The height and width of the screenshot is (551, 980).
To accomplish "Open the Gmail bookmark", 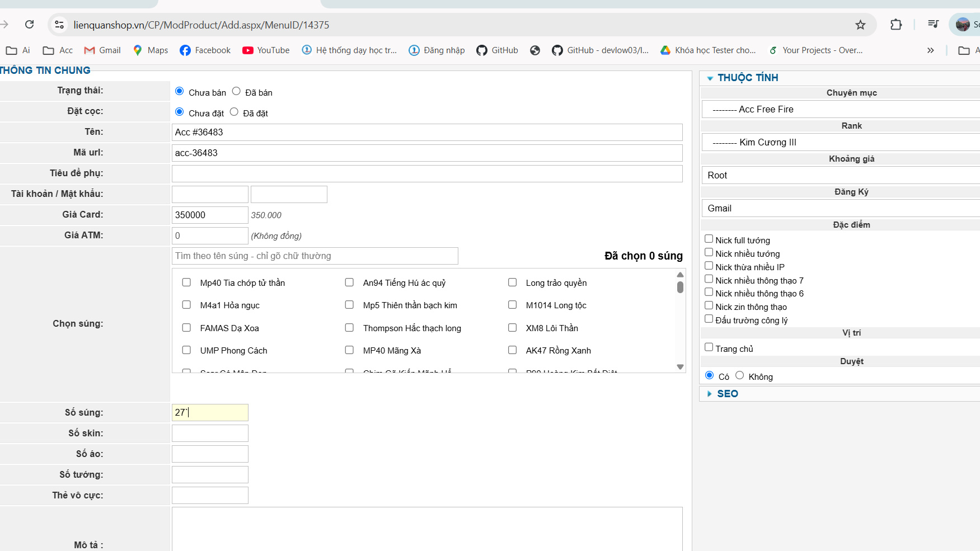I will [x=102, y=50].
